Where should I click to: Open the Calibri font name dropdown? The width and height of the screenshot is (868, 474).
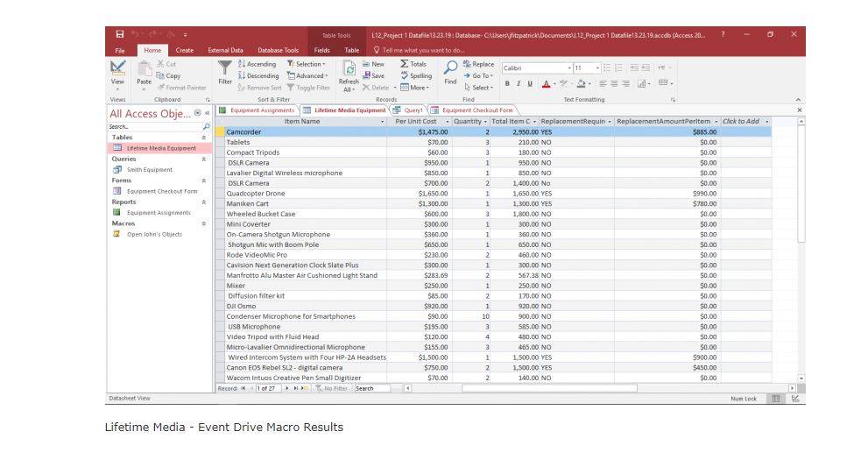point(569,68)
